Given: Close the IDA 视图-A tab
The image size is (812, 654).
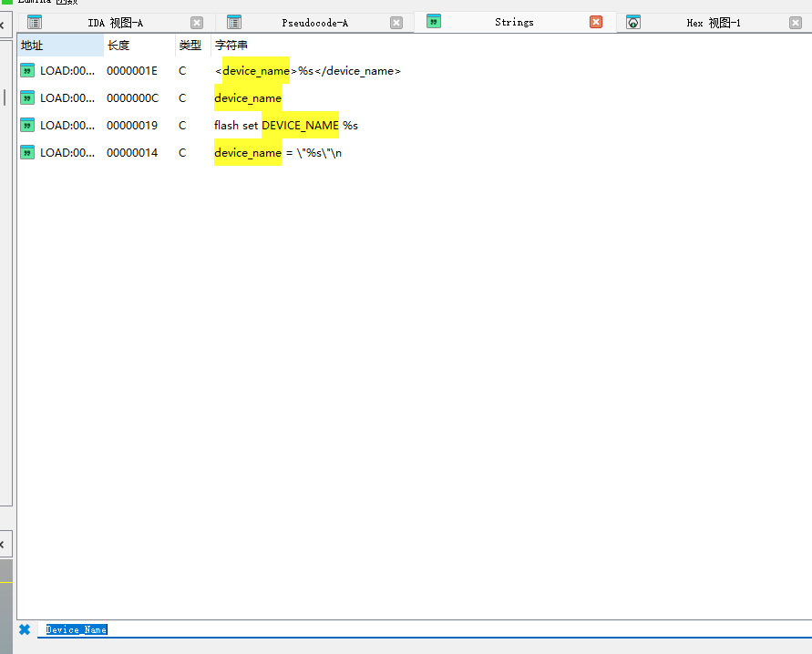Looking at the screenshot, I should (x=197, y=23).
